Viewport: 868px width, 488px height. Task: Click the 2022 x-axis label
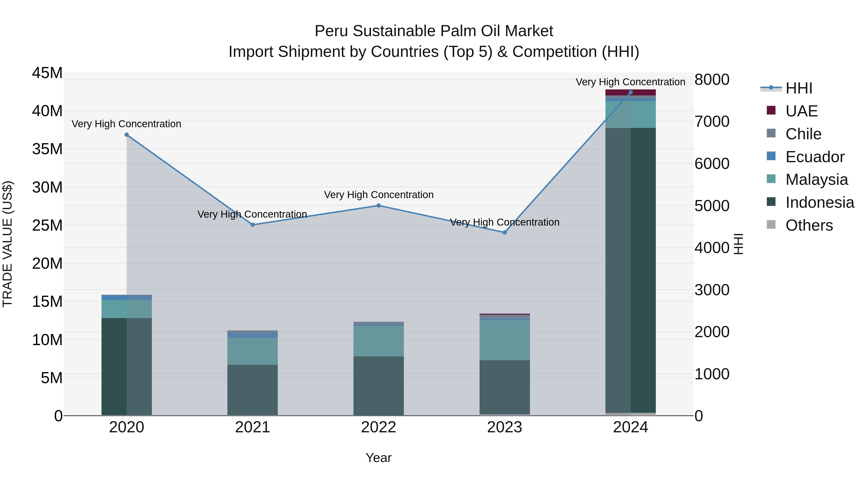coord(378,427)
